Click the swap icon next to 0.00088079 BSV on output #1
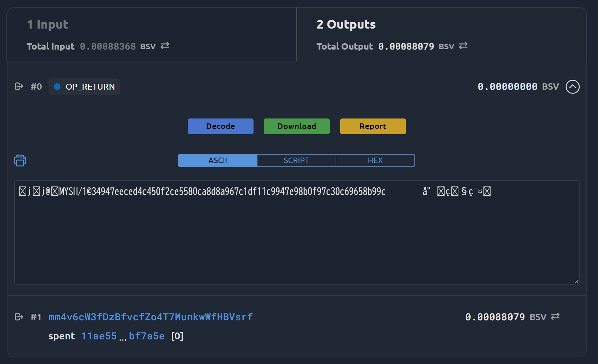The width and height of the screenshot is (598, 364). tap(555, 316)
